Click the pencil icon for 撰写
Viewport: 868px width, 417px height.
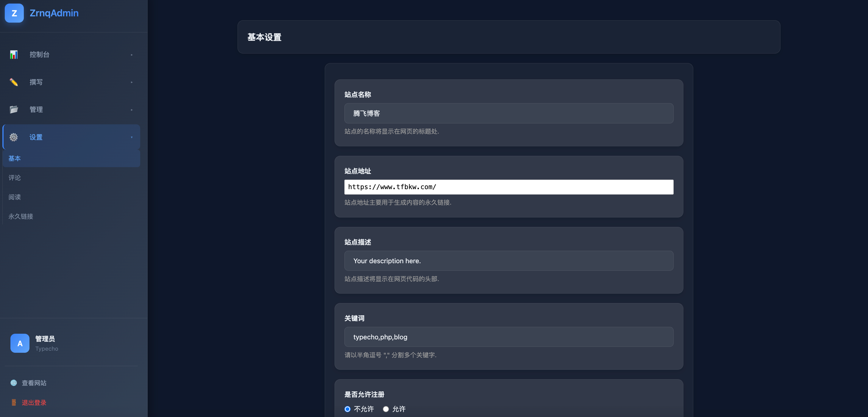pos(13,82)
